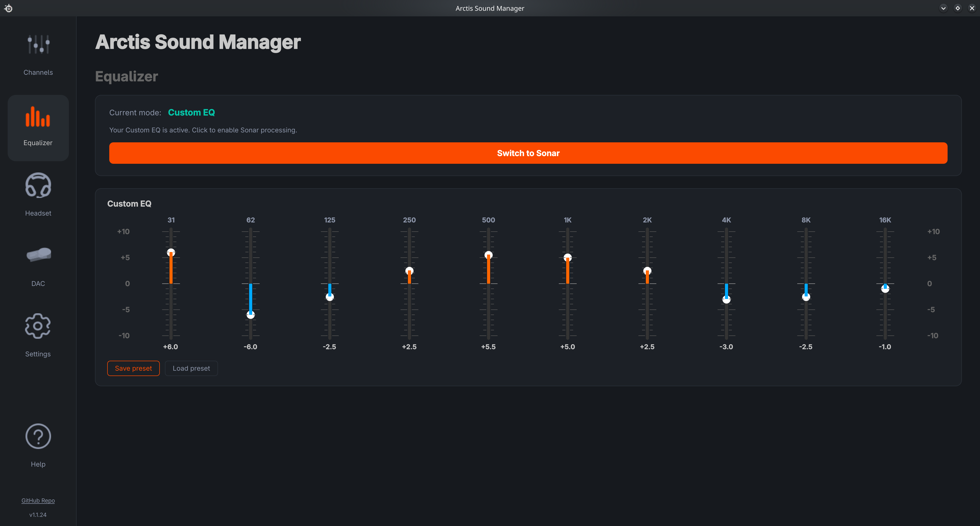The width and height of the screenshot is (980, 526).
Task: Click the Equalizer page heading
Action: (126, 77)
